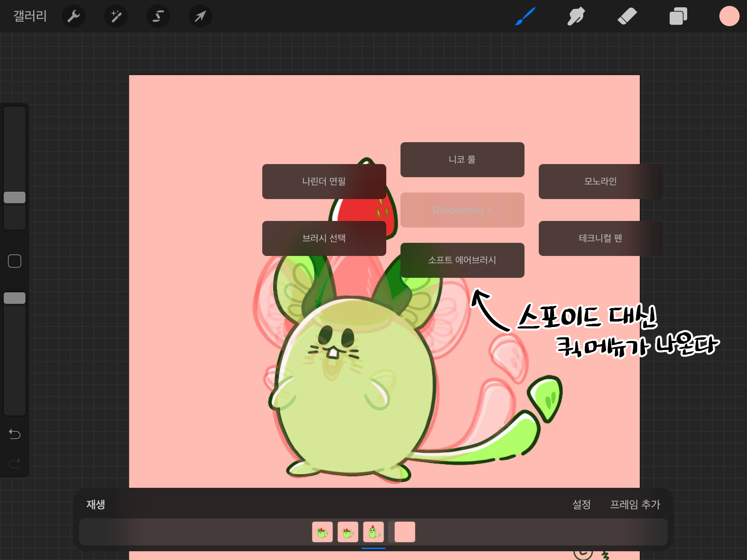This screenshot has height=560, width=747.
Task: Choose 소프트 에어브러시 from the QuickMenu
Action: pyautogui.click(x=462, y=260)
